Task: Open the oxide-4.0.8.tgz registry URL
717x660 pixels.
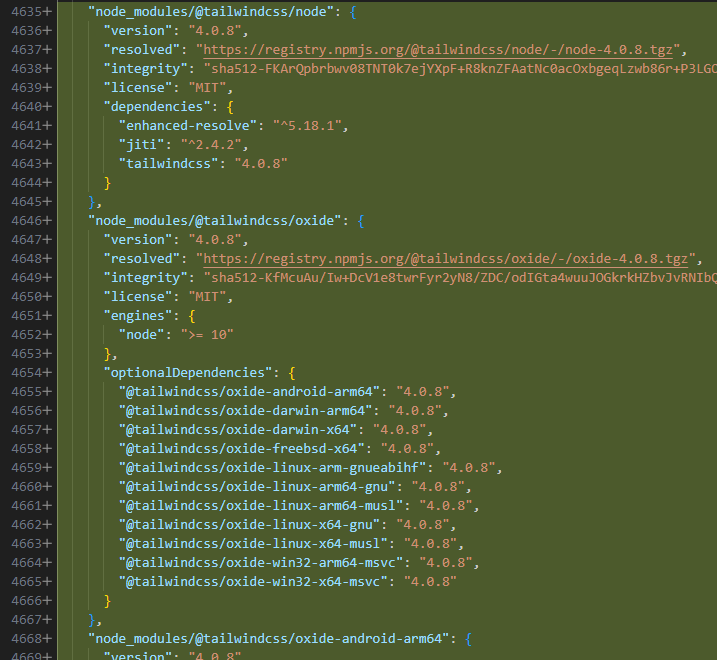Action: tap(446, 258)
